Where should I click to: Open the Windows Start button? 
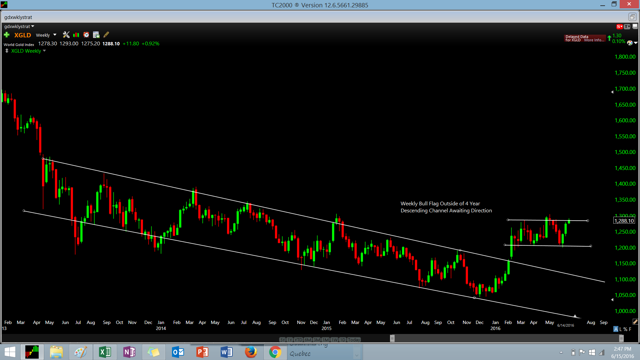(10, 352)
